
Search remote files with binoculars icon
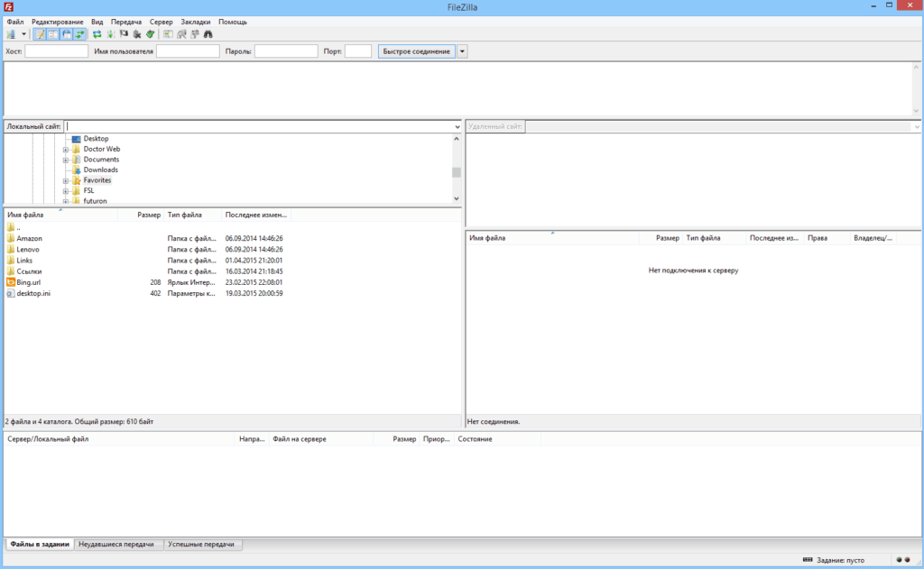pos(208,35)
